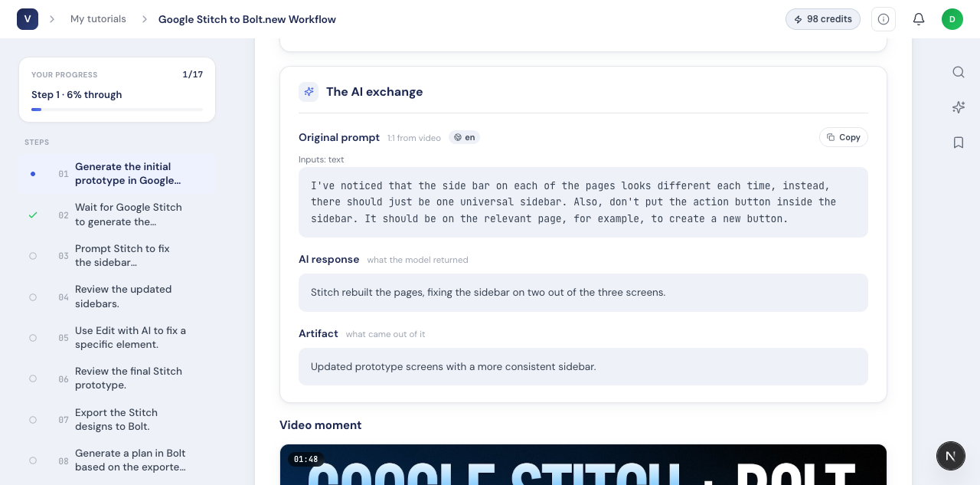Select step 06 Review the final Stitch prototype
This screenshot has width=980, height=485.
[117, 378]
